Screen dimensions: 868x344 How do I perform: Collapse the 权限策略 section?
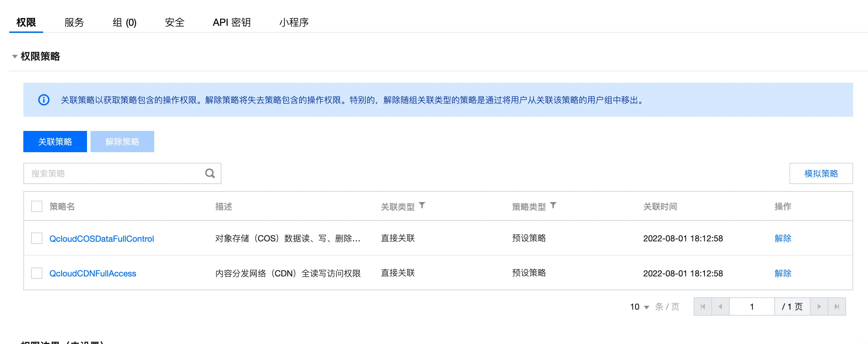click(15, 57)
